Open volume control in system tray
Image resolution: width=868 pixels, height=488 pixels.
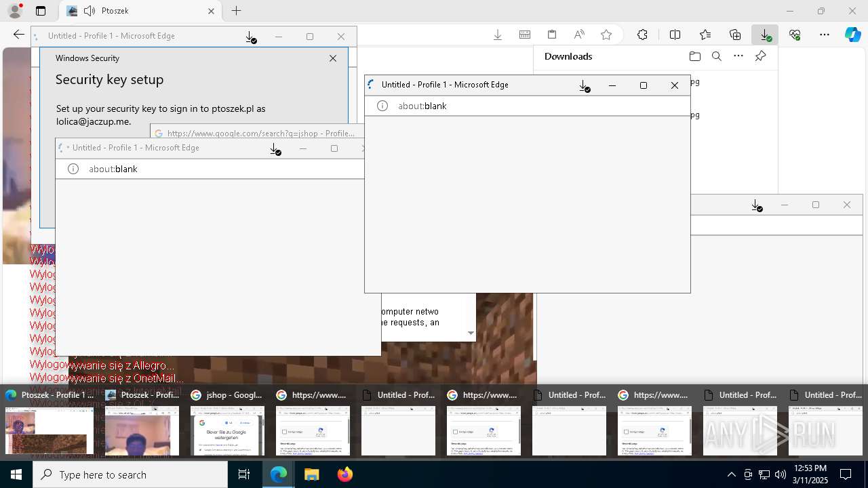point(780,474)
